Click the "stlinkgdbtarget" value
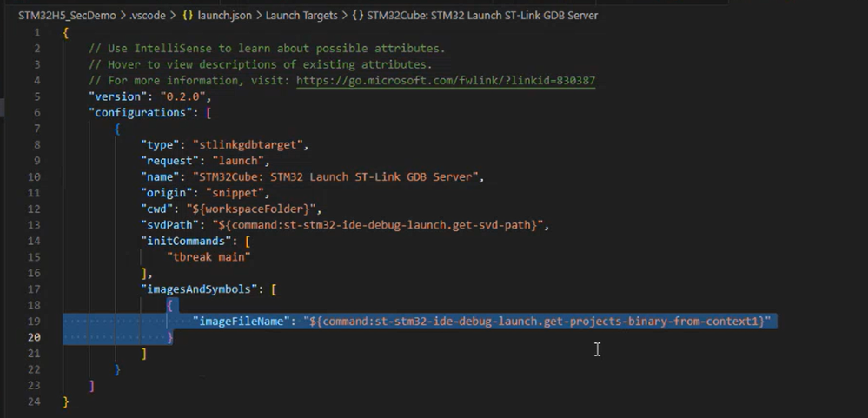Screen dimensions: 868x418 [x=248, y=144]
